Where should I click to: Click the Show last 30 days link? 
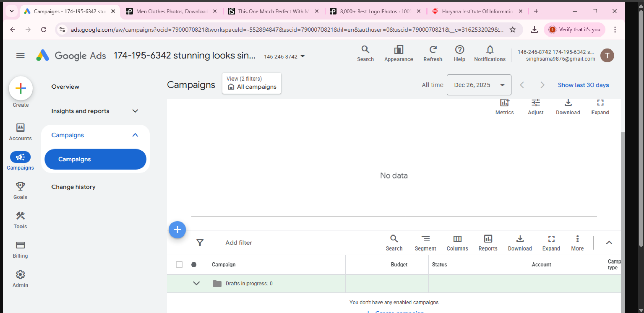583,85
